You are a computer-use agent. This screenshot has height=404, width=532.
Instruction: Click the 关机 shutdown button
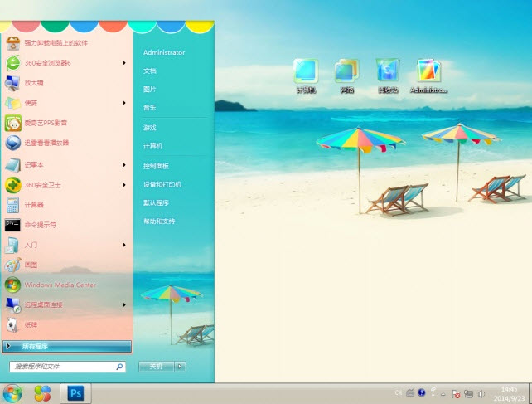coord(156,366)
